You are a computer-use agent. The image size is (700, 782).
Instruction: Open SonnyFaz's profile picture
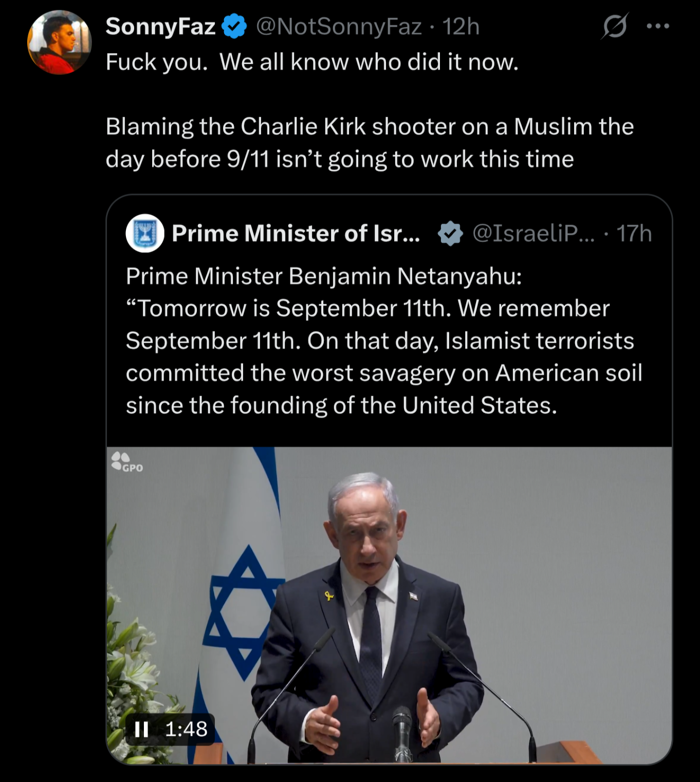tap(59, 42)
